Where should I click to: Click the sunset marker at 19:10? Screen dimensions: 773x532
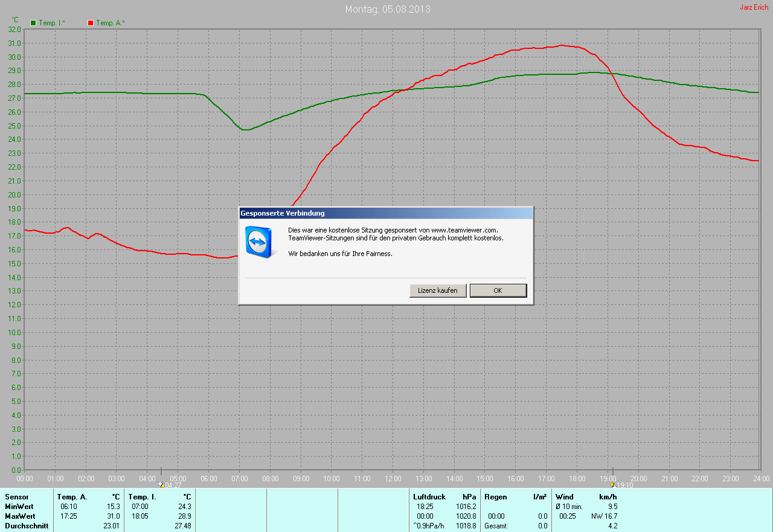click(612, 484)
